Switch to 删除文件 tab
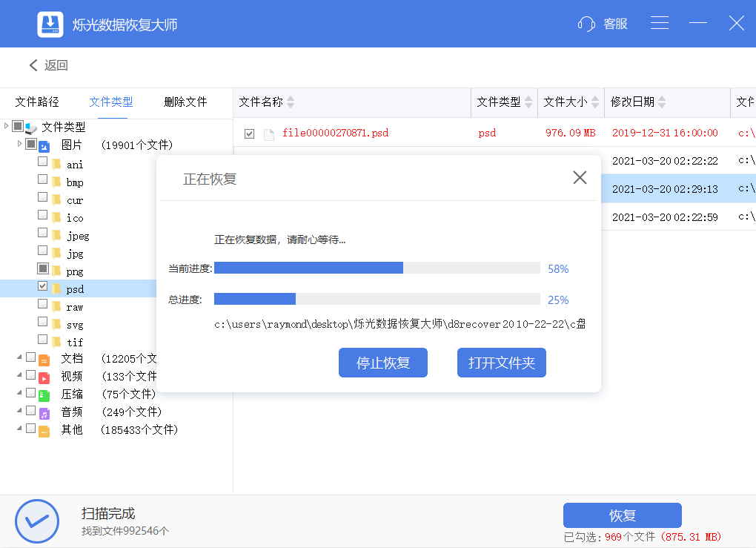The height and width of the screenshot is (548, 756). (x=185, y=102)
